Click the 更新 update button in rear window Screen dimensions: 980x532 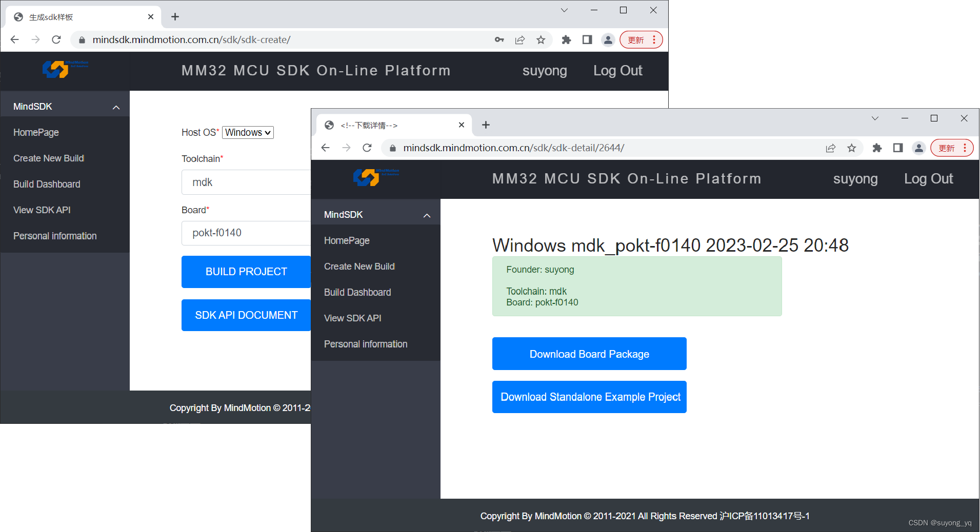click(641, 39)
